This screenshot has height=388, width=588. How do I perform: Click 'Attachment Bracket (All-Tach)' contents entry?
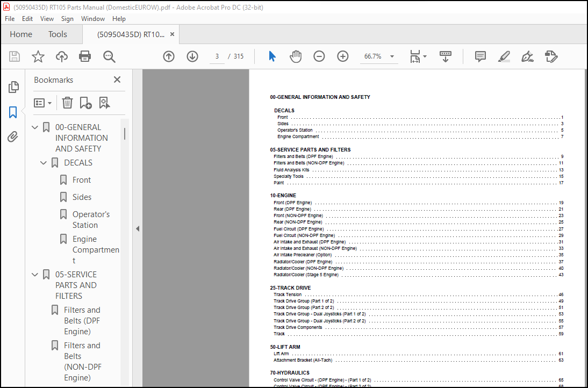(303, 360)
